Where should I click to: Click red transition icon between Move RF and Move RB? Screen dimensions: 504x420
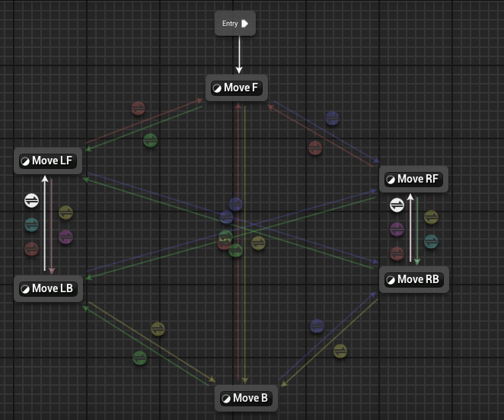[397, 253]
